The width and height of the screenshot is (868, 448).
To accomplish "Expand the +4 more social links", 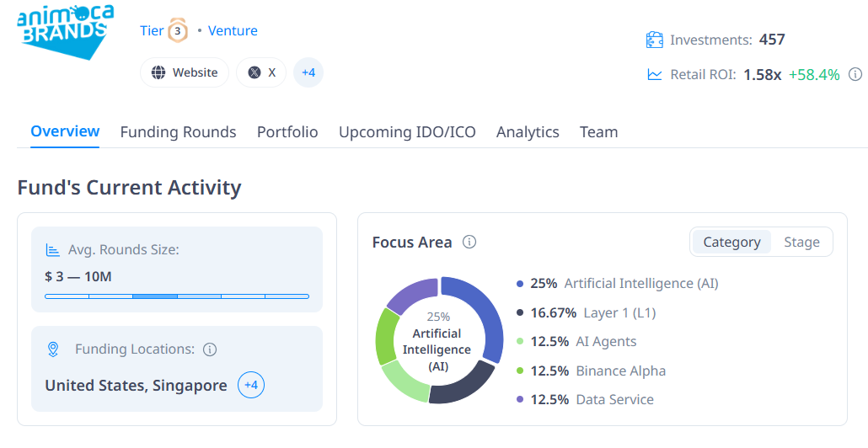I will click(x=308, y=72).
